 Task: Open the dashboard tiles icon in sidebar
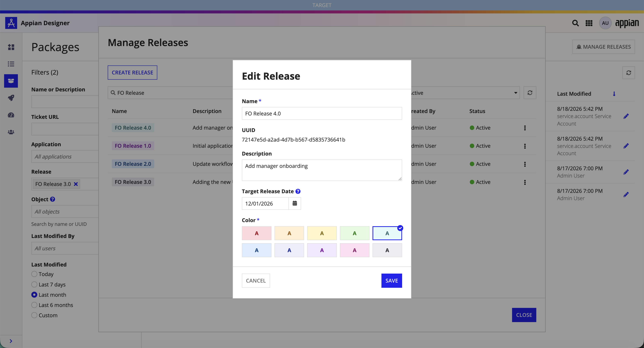[11, 47]
